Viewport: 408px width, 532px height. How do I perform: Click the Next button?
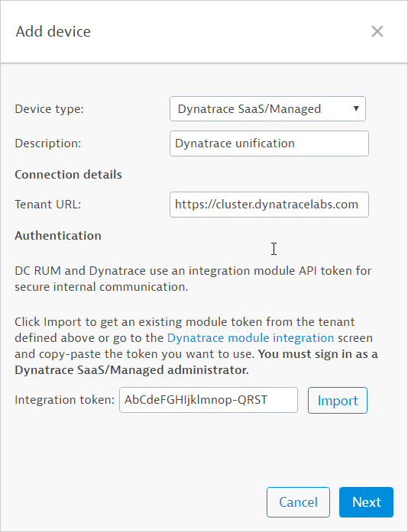[366, 502]
